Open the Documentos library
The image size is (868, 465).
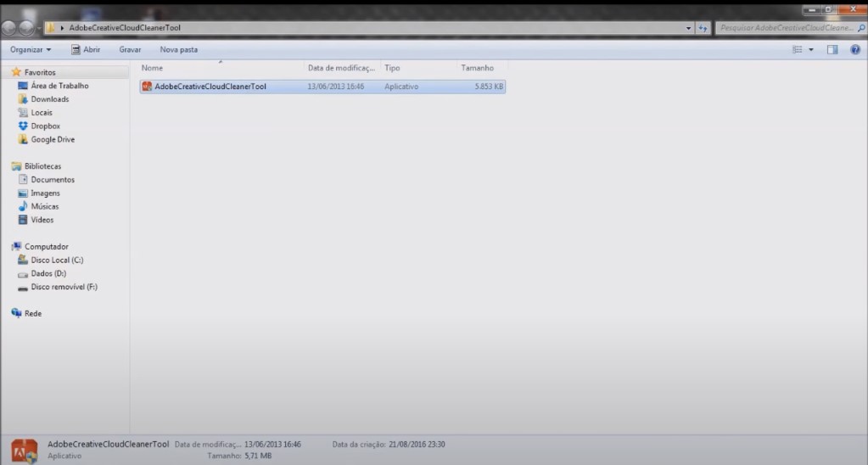[x=53, y=179]
